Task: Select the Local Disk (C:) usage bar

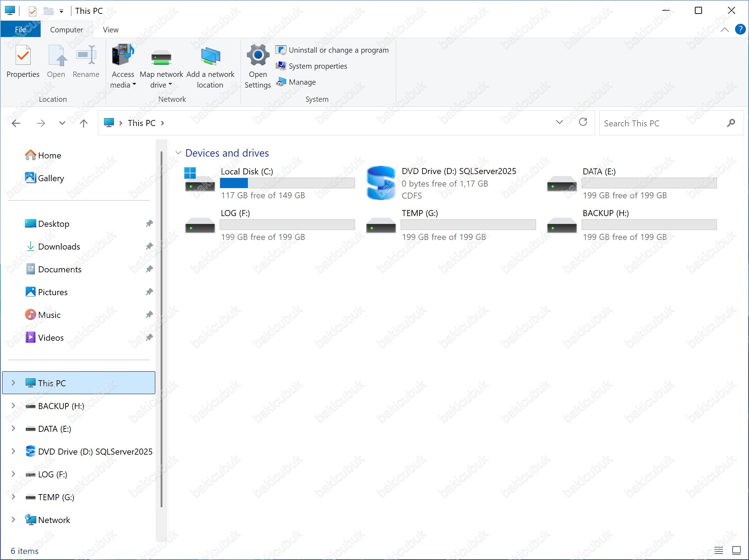Action: (x=287, y=183)
